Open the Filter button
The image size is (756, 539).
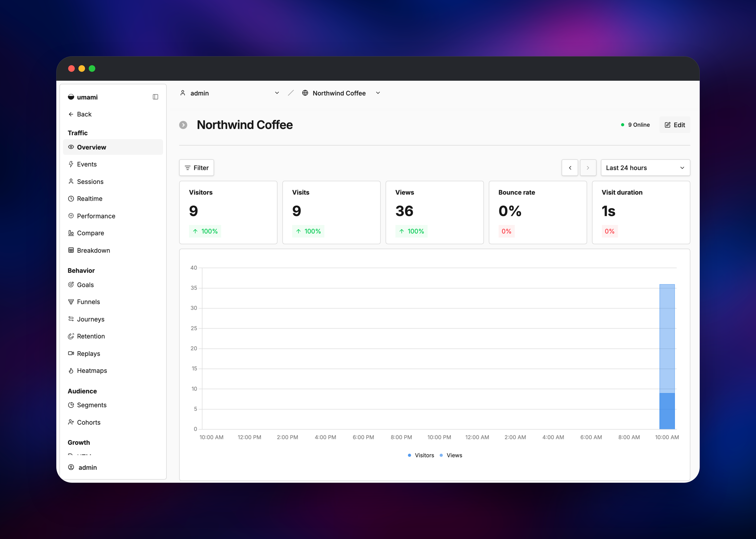(x=197, y=168)
